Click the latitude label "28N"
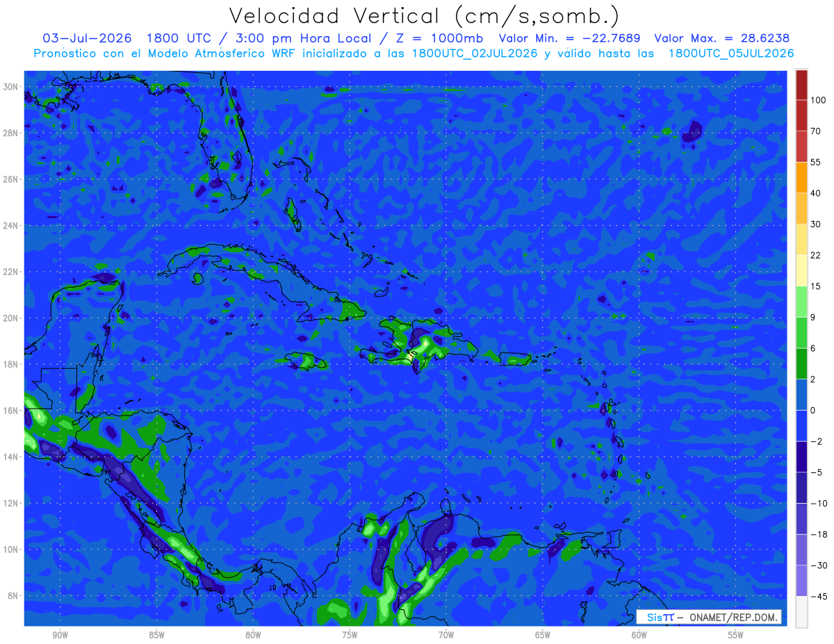Screen dimensions: 834x644 [12, 133]
